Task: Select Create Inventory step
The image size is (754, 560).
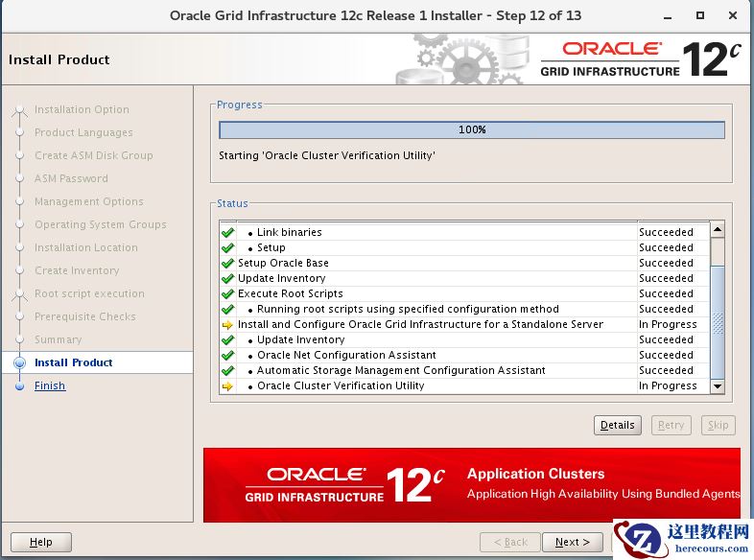Action: coord(77,270)
